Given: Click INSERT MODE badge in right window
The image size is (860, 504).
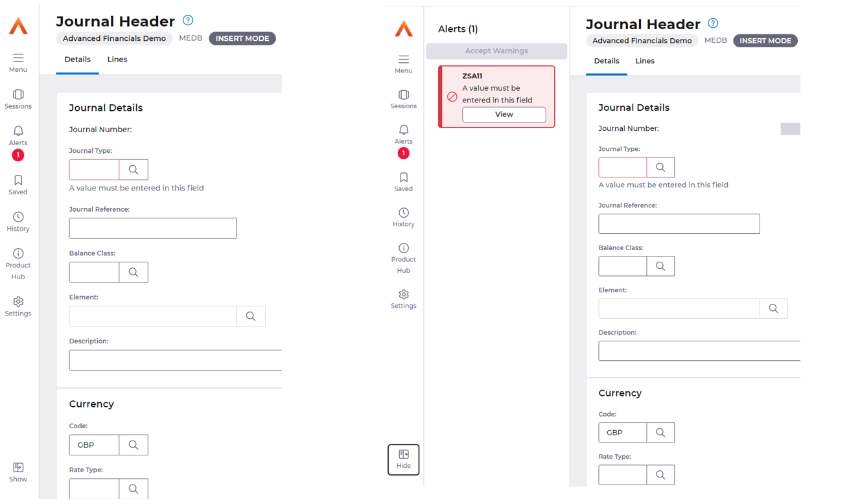Looking at the screenshot, I should (765, 41).
